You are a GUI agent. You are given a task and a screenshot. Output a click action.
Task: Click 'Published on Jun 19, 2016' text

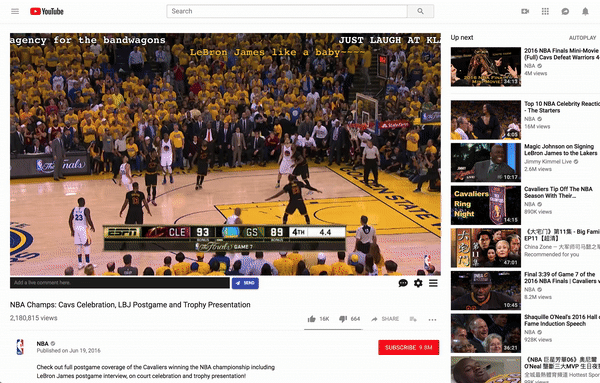click(68, 350)
